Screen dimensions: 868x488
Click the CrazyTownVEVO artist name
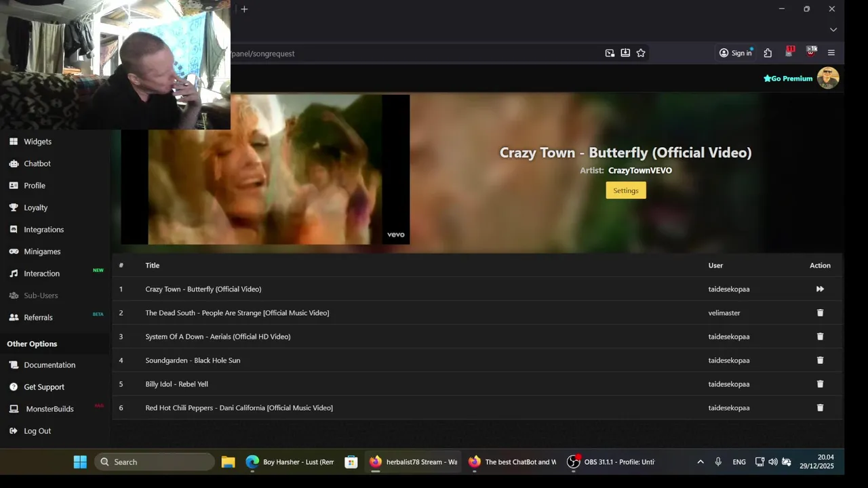[640, 171]
